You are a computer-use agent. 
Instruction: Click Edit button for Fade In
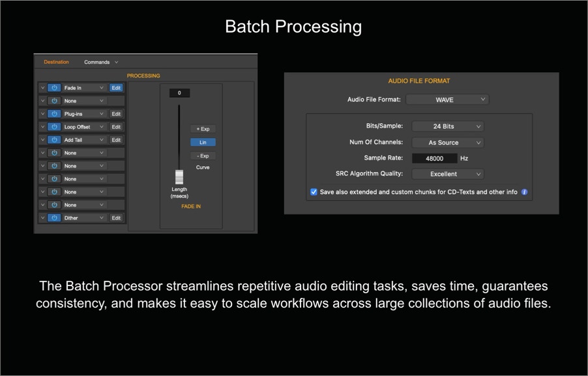pyautogui.click(x=116, y=88)
